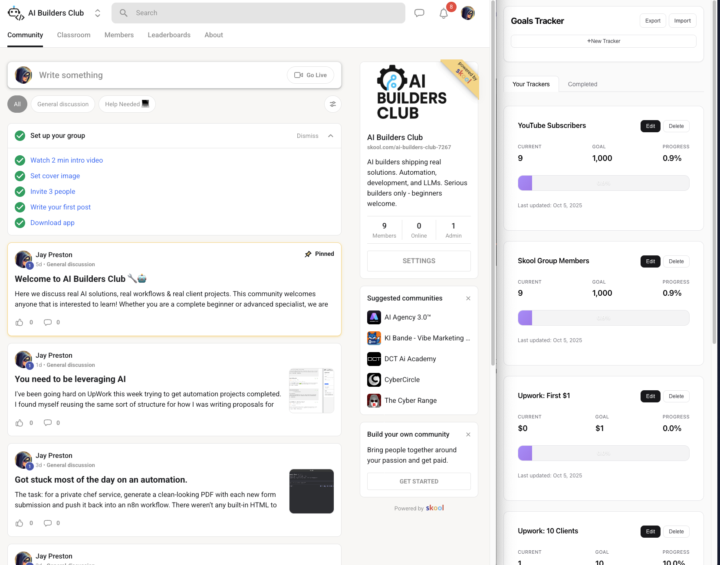Import goals into the Goals Tracker
The height and width of the screenshot is (565, 720).
(x=682, y=21)
